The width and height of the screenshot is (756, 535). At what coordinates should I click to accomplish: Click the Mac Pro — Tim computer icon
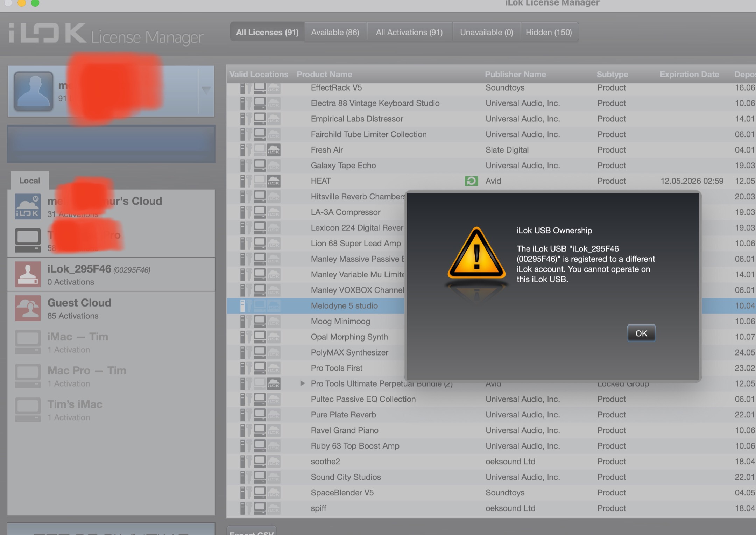click(x=28, y=376)
